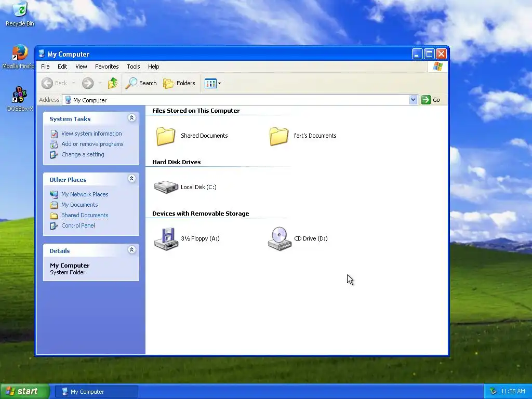This screenshot has height=399, width=532.
Task: Open the View menu
Action: point(81,66)
